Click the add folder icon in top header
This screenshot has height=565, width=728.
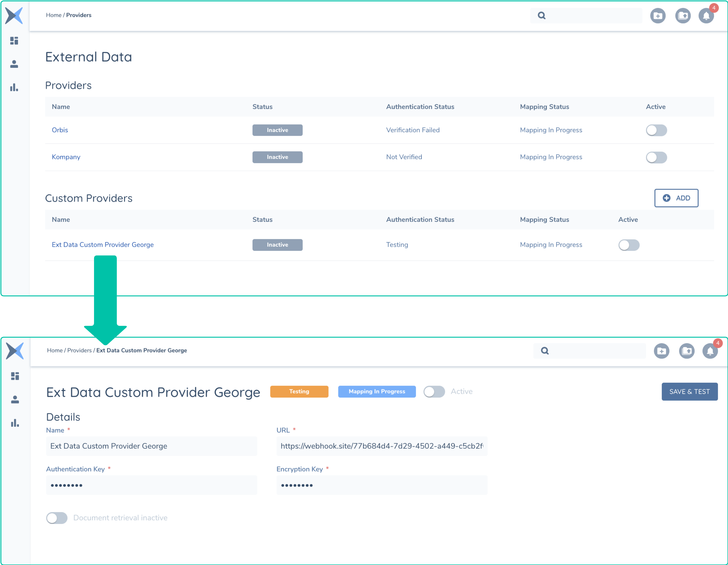click(x=658, y=16)
